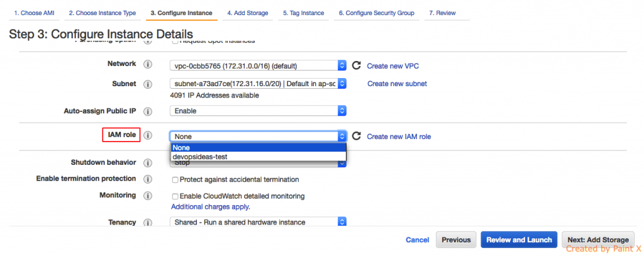The width and height of the screenshot is (644, 256).
Task: Click info icon next to Network
Action: click(148, 65)
